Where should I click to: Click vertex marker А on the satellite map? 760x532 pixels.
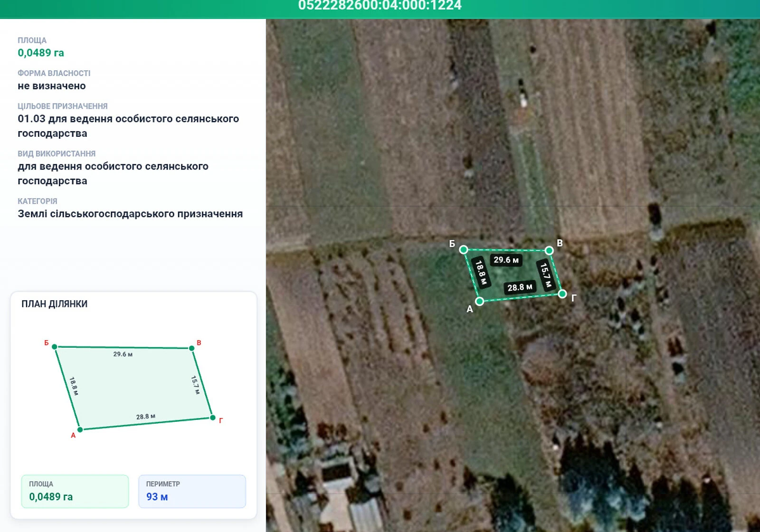[480, 301]
